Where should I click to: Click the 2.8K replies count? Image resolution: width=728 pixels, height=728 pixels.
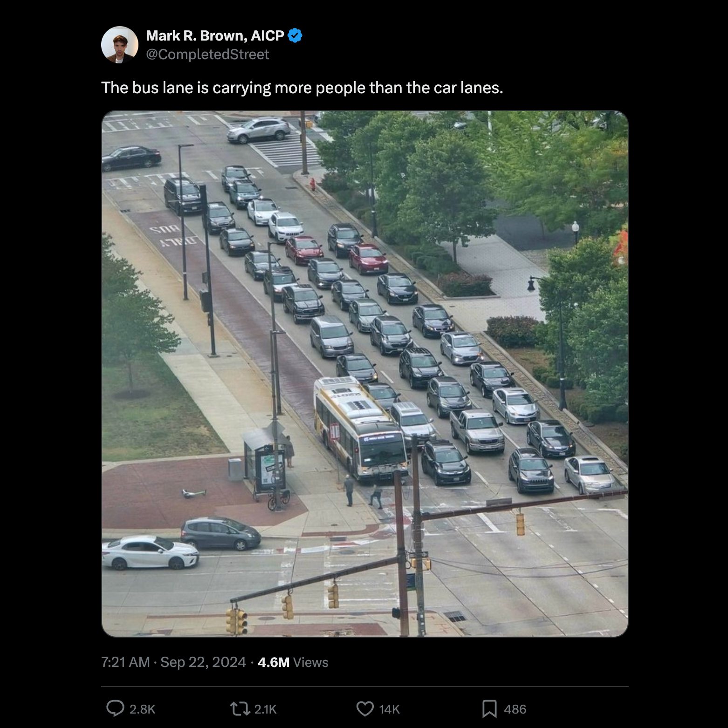[x=142, y=709]
